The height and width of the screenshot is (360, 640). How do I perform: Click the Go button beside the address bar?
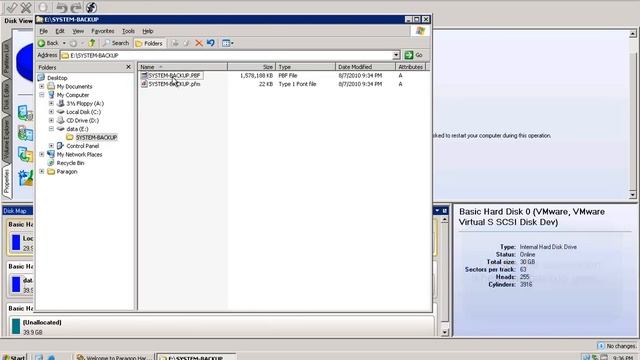[x=413, y=55]
